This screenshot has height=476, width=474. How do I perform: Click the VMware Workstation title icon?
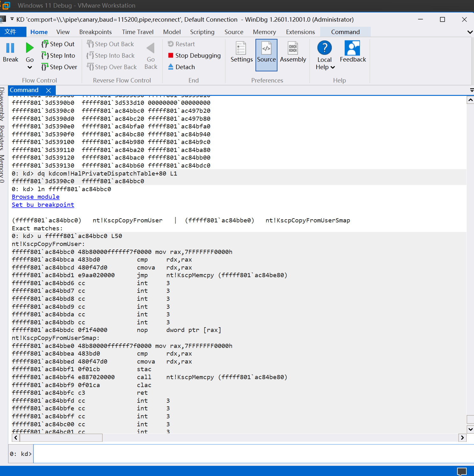pos(6,5)
